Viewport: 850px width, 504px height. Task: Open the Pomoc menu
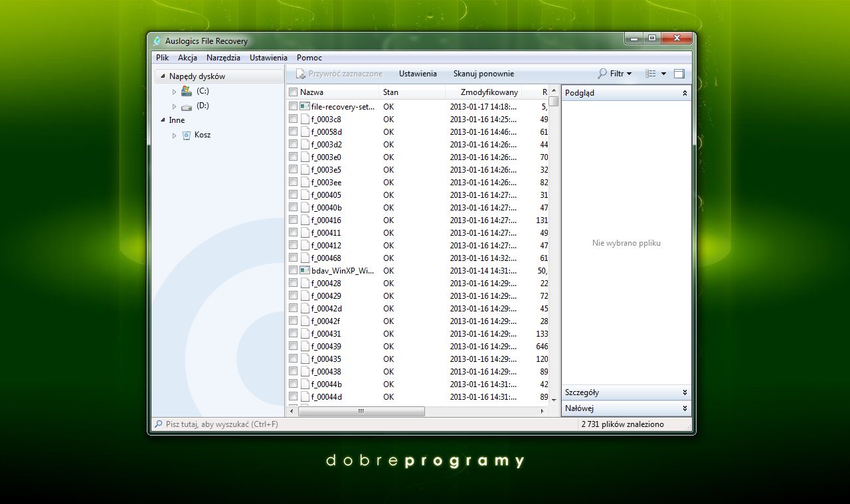pyautogui.click(x=309, y=58)
